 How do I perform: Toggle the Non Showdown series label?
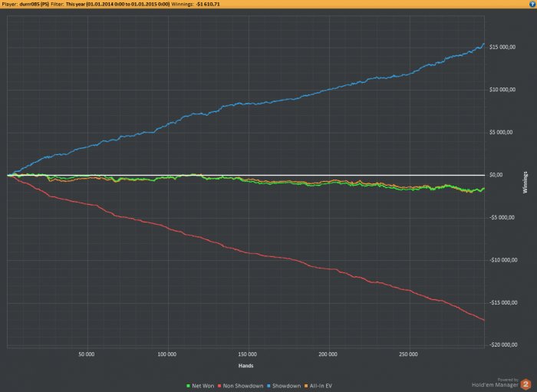(x=243, y=386)
